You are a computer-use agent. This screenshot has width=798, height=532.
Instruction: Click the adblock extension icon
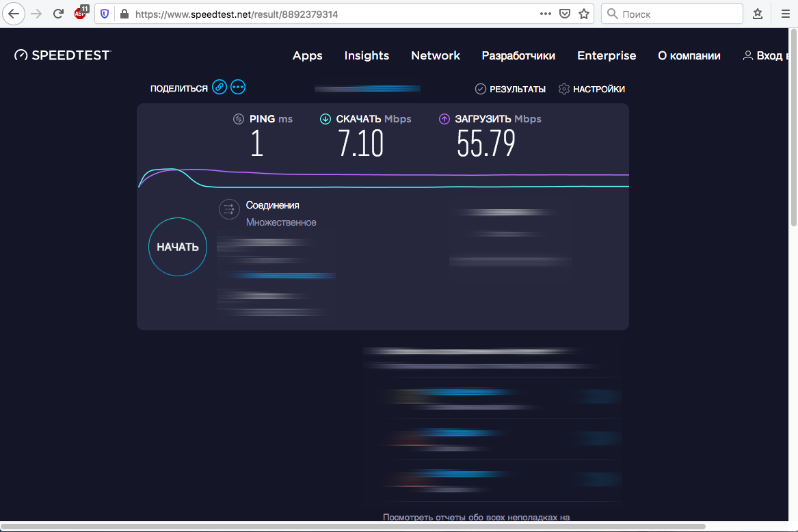(x=81, y=13)
